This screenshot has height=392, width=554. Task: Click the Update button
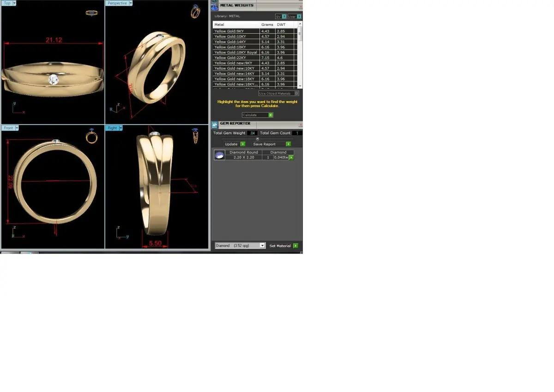tap(231, 144)
